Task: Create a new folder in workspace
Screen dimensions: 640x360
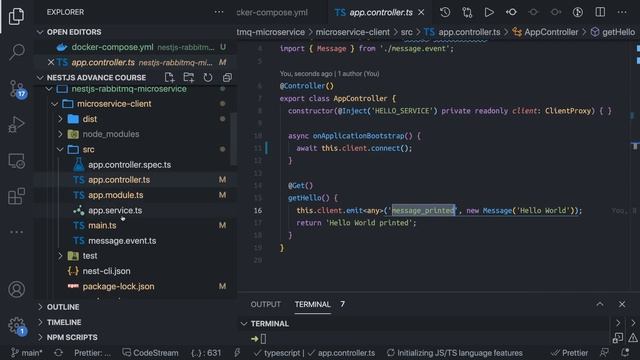Action: (x=189, y=77)
